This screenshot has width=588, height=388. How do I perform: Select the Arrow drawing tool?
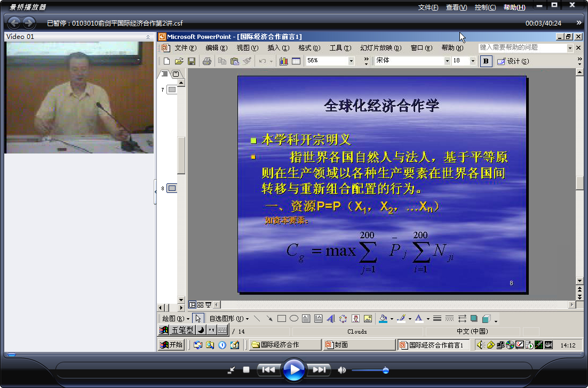269,319
